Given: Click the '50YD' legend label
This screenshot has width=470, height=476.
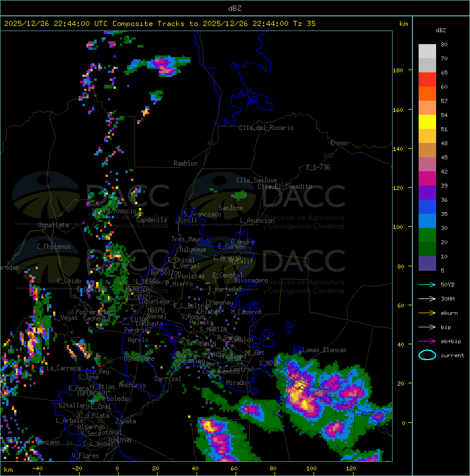Looking at the screenshot, I should [447, 285].
